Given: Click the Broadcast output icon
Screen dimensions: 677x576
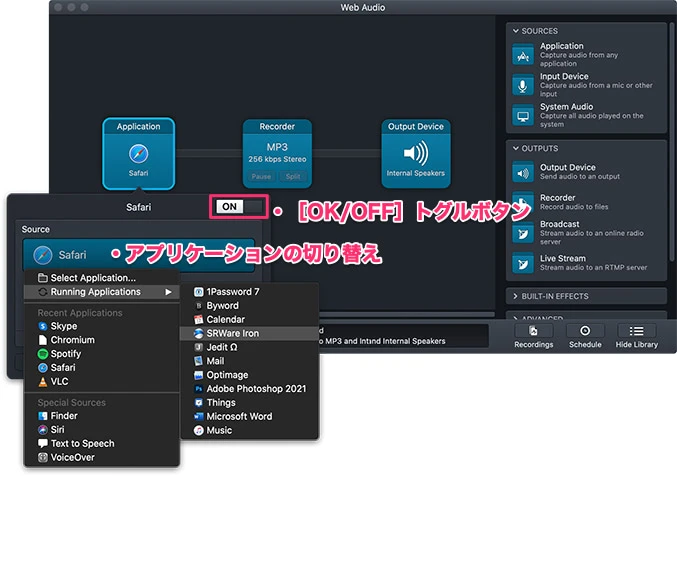Looking at the screenshot, I should coord(523,233).
